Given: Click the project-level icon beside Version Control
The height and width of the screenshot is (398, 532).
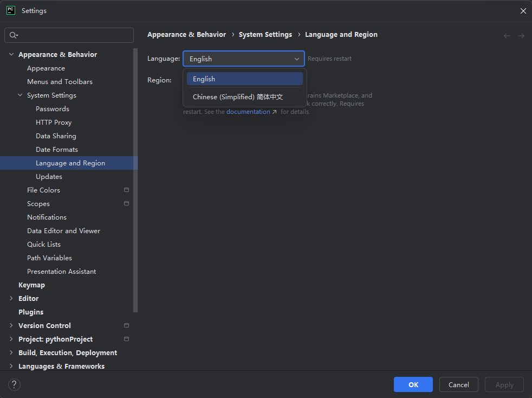Looking at the screenshot, I should click(127, 325).
